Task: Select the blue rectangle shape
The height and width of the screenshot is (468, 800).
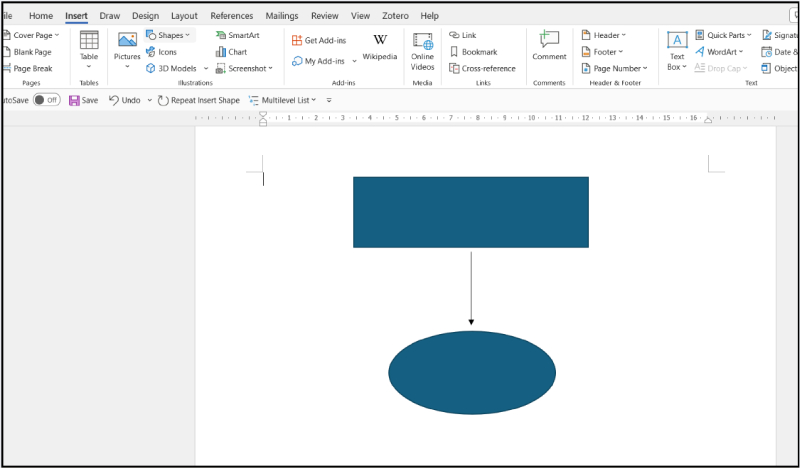Action: click(x=470, y=212)
